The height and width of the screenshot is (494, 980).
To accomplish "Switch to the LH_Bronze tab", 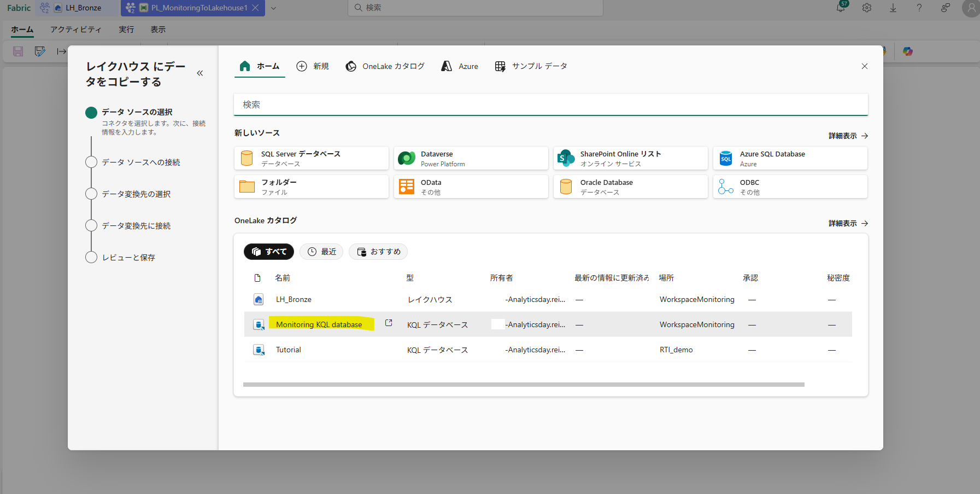I will [x=78, y=8].
